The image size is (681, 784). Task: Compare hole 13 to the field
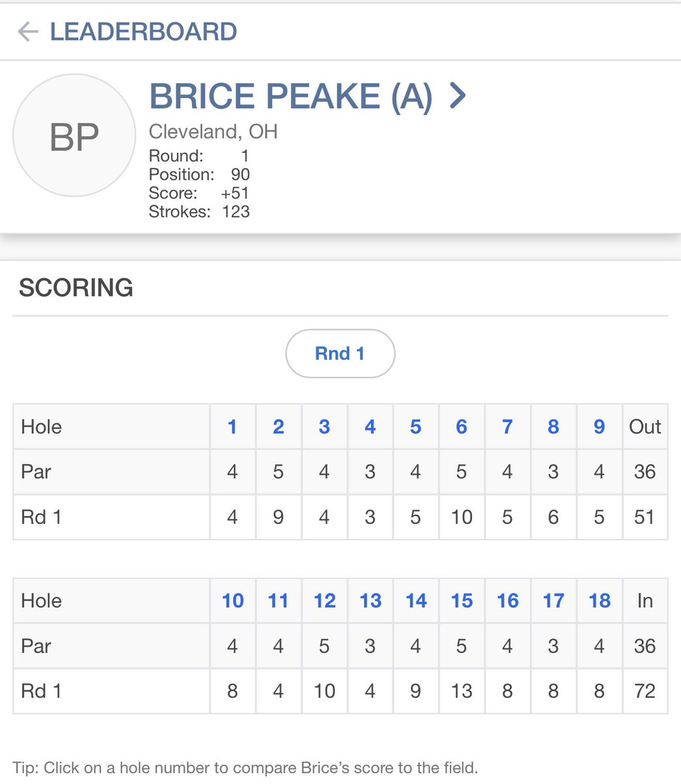pyautogui.click(x=370, y=600)
